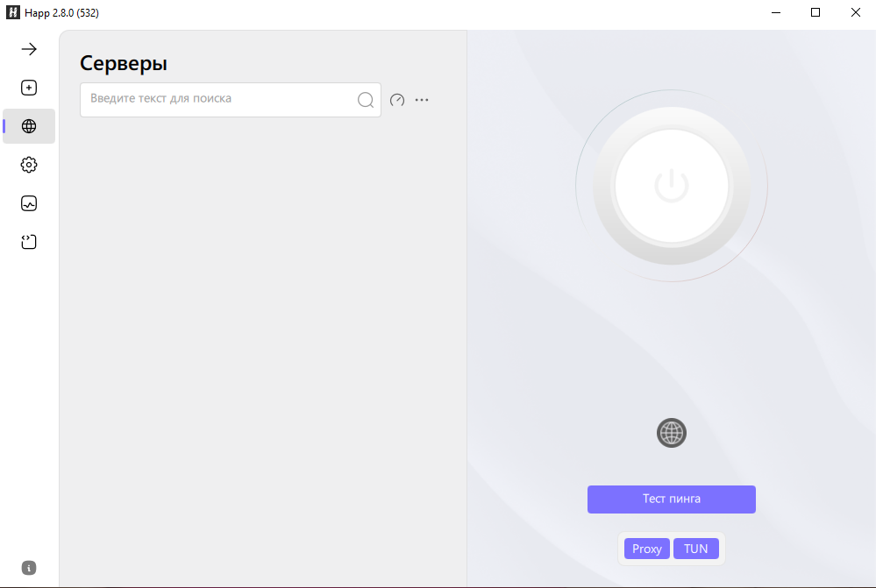The width and height of the screenshot is (876, 588).
Task: Minimize the Happ window
Action: tap(776, 12)
